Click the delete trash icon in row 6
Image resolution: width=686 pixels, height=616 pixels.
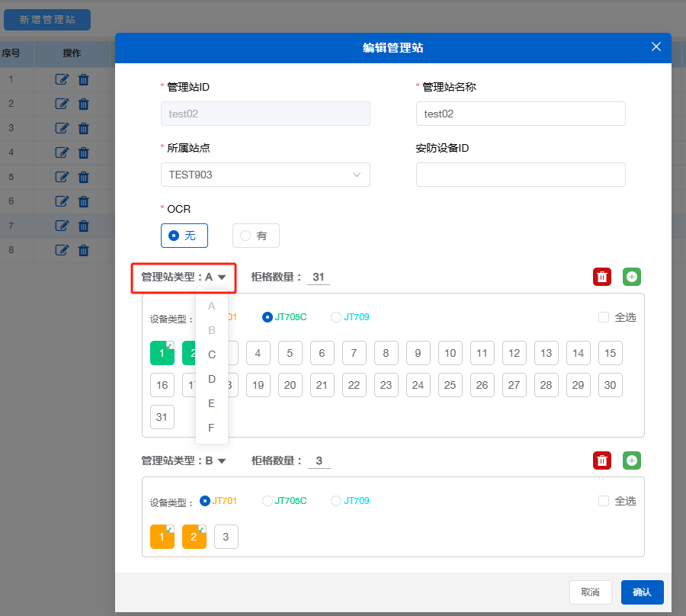pos(83,202)
